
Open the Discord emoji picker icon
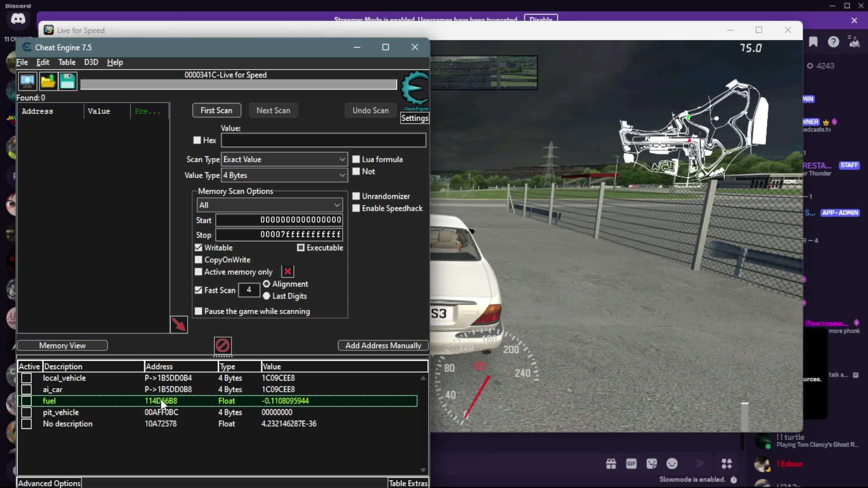tap(672, 464)
